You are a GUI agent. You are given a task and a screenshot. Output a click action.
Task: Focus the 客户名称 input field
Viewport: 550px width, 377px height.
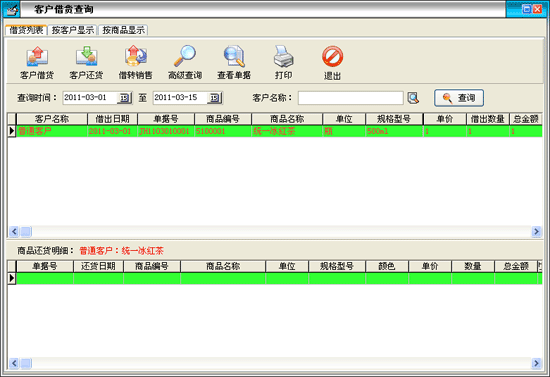coord(351,98)
